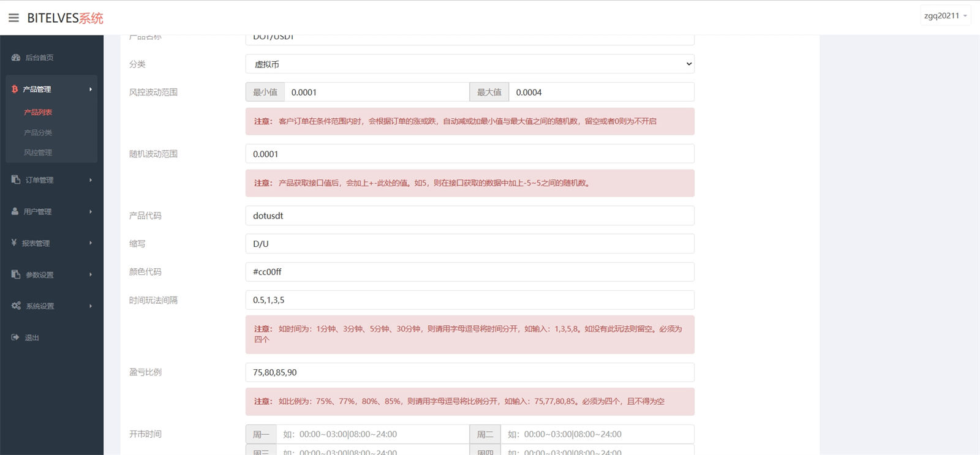Open the 分类 dropdown showing 虚拟币
The height and width of the screenshot is (455, 980).
pyautogui.click(x=470, y=64)
